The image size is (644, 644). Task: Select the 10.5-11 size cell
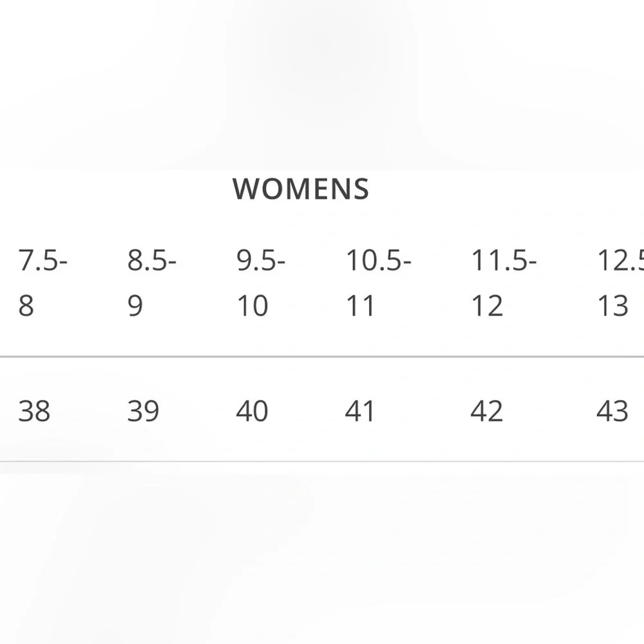coord(378,283)
